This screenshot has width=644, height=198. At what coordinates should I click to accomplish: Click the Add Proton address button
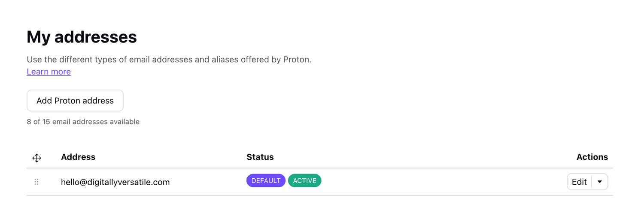point(75,101)
